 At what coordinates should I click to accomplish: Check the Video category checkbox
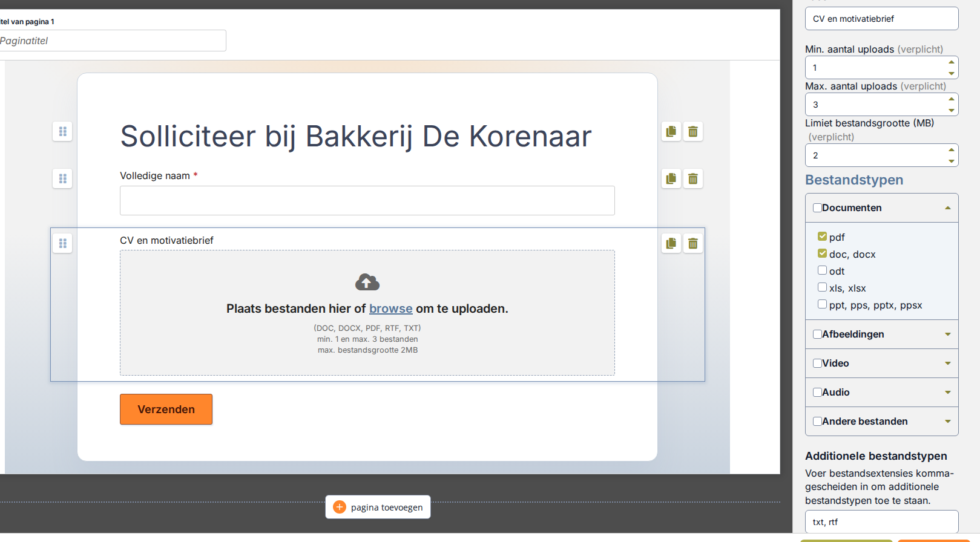[x=817, y=363]
